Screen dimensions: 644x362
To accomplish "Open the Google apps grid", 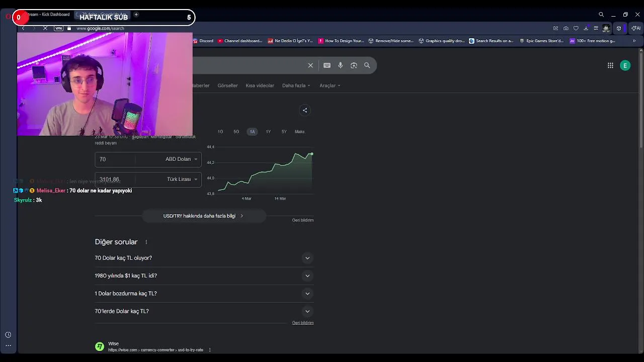I will pyautogui.click(x=610, y=65).
